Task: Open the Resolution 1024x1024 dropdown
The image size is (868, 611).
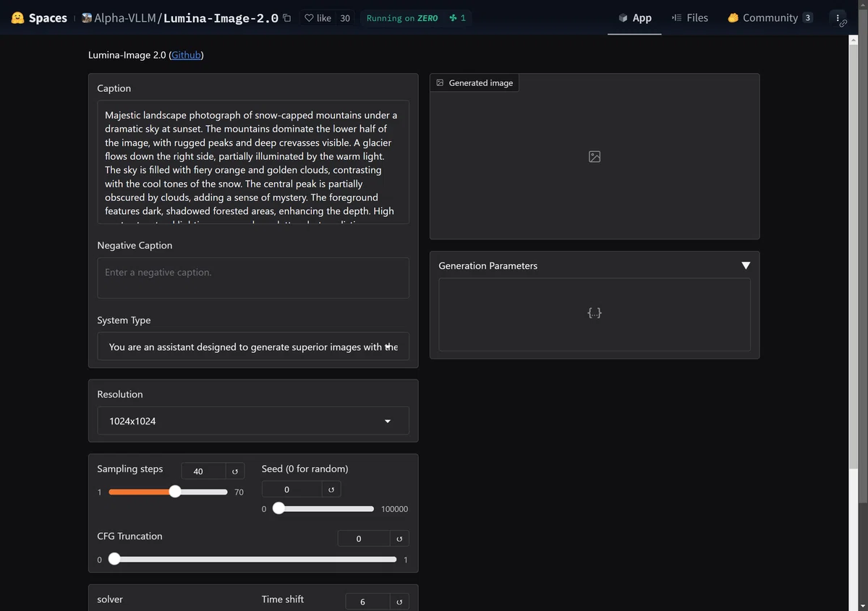Action: pos(253,421)
